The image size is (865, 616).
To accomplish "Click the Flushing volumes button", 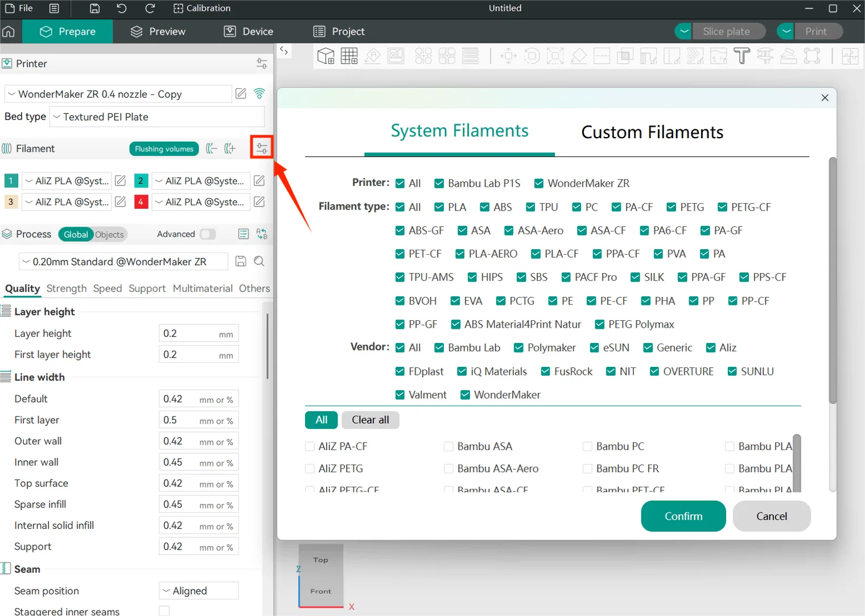I will point(164,149).
